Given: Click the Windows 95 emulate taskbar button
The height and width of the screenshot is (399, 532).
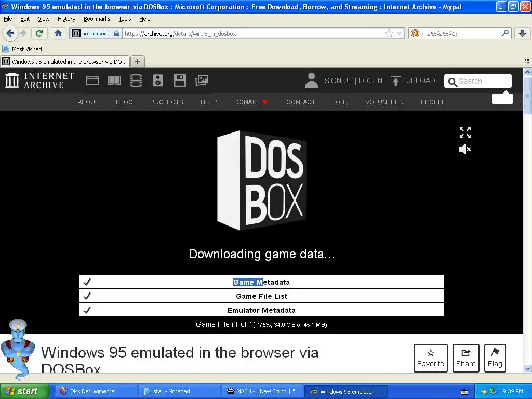Looking at the screenshot, I should click(345, 391).
